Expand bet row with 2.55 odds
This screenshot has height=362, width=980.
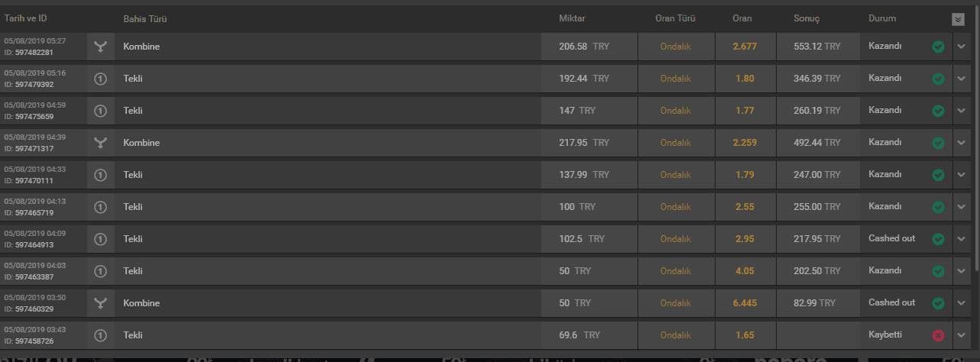click(x=962, y=207)
